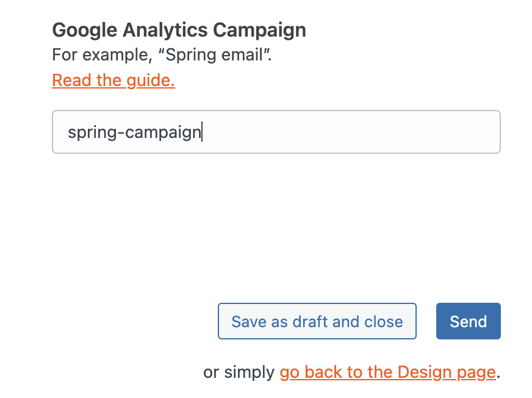
Task: Follow the go back to Design page link
Action: (x=387, y=372)
